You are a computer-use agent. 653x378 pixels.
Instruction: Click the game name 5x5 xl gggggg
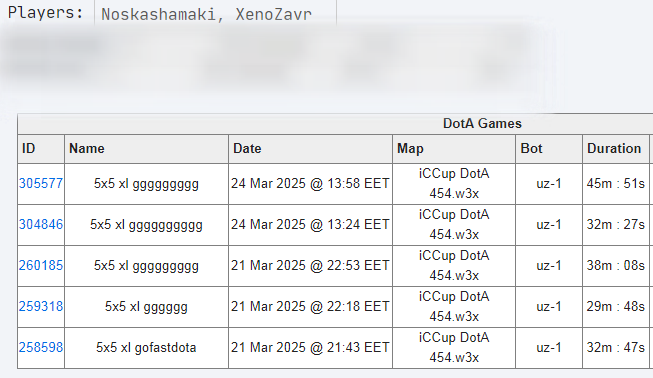click(x=146, y=306)
